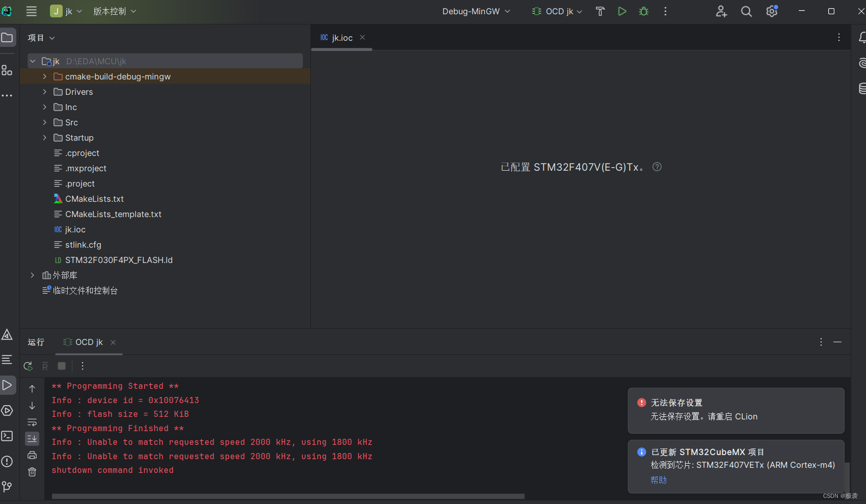Open OCD jk run configuration dropdown
Screen dimensions: 866x504
coord(557,11)
